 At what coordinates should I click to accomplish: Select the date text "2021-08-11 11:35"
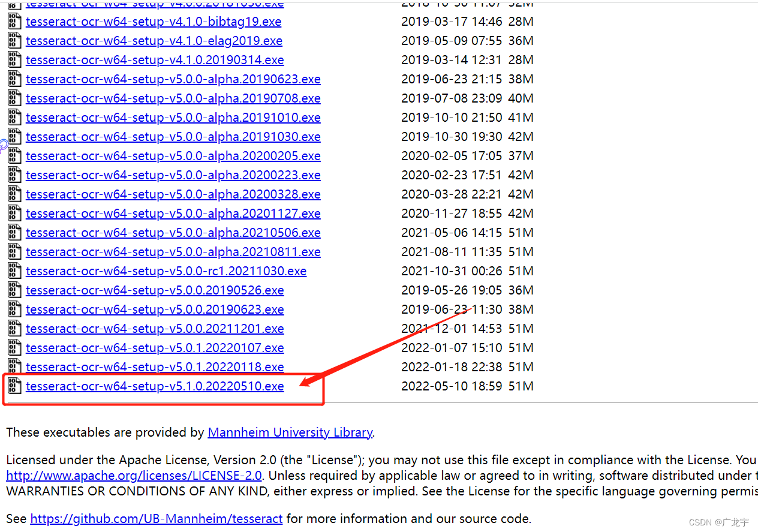452,252
